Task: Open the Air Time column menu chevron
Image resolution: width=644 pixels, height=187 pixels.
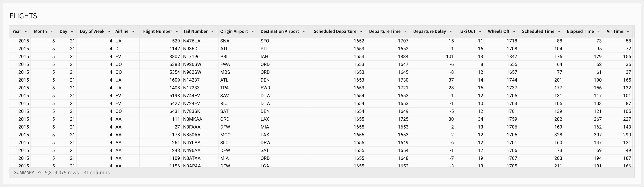Action: click(628, 31)
